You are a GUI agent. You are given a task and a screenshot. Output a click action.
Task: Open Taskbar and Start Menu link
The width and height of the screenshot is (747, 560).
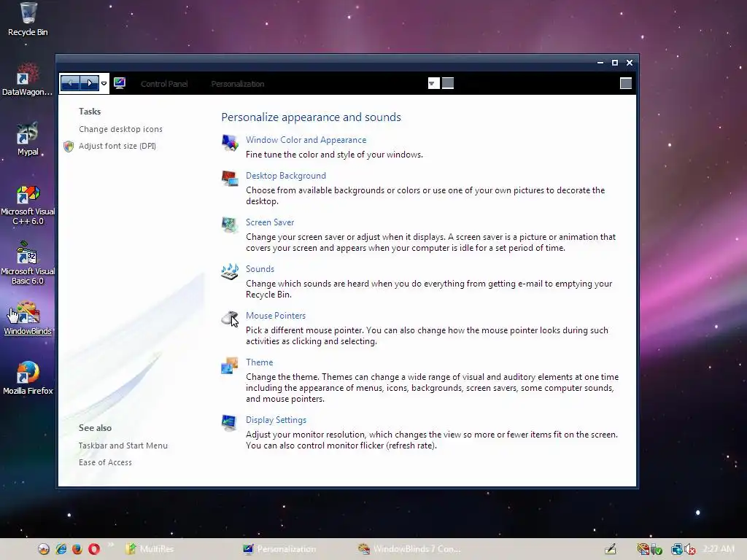click(123, 446)
